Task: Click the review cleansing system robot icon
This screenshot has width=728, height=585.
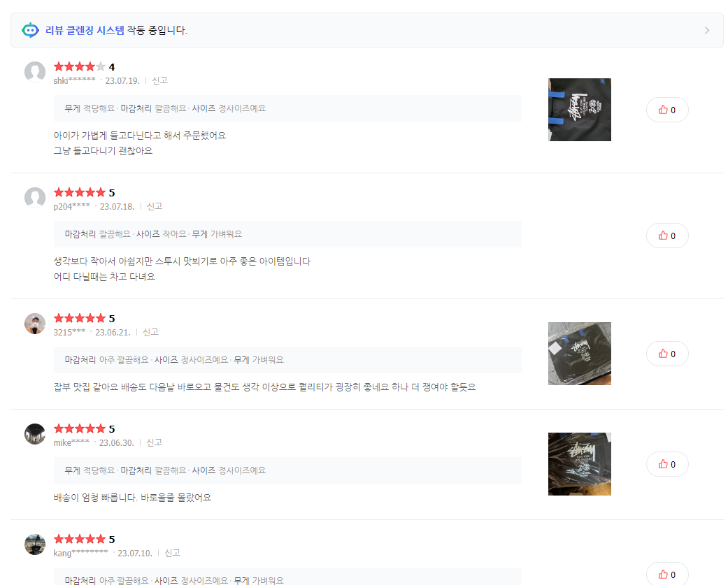Action: tap(30, 30)
